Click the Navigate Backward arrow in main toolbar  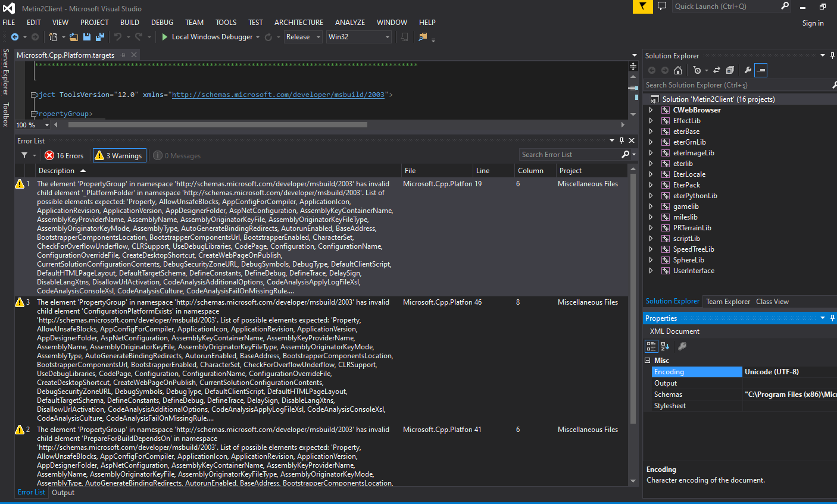coord(15,37)
